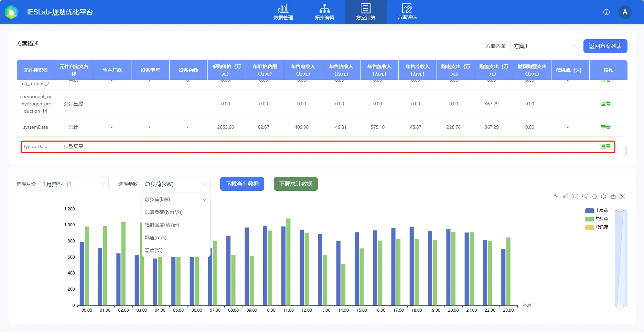644x332 pixels.
Task: Click total value 2853.66
Action: tap(225, 127)
